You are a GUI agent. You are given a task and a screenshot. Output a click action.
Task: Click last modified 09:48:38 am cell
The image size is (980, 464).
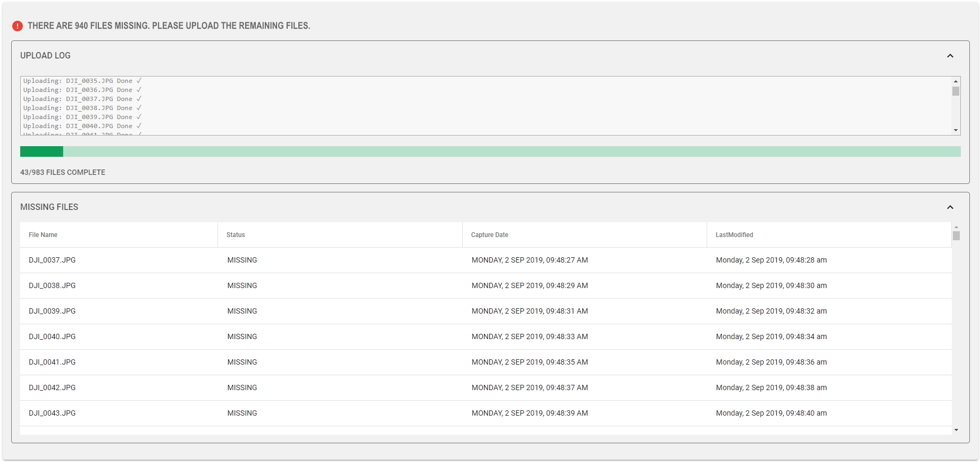pos(771,387)
